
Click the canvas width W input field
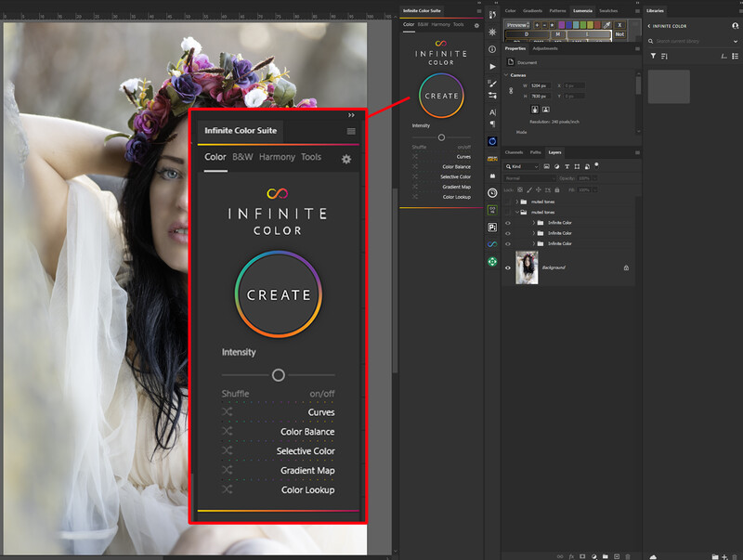pos(541,85)
